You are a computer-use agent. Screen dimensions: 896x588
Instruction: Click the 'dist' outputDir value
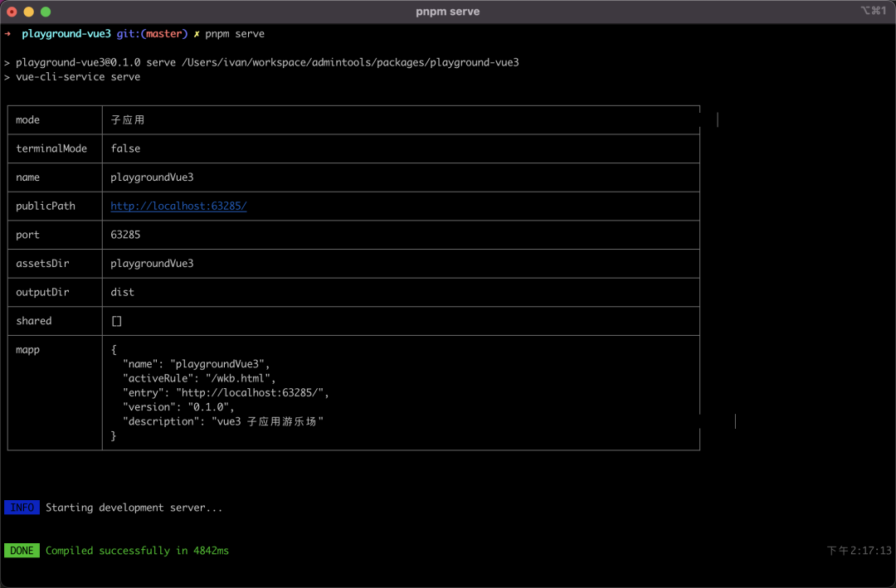click(x=122, y=292)
